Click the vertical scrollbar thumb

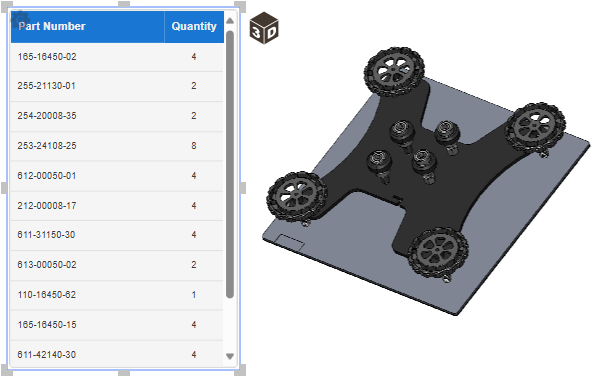[230, 164]
